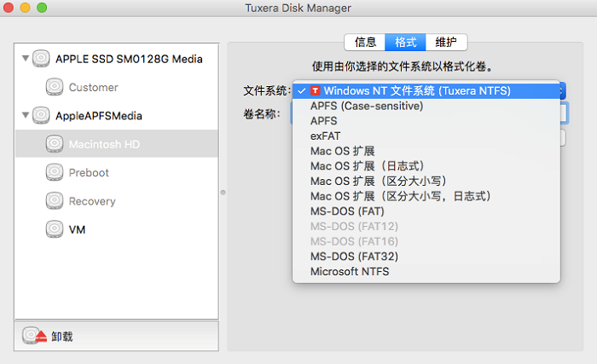Collapse the AppleAPFSMedia disclosure triangle
The width and height of the screenshot is (597, 364).
click(x=25, y=115)
